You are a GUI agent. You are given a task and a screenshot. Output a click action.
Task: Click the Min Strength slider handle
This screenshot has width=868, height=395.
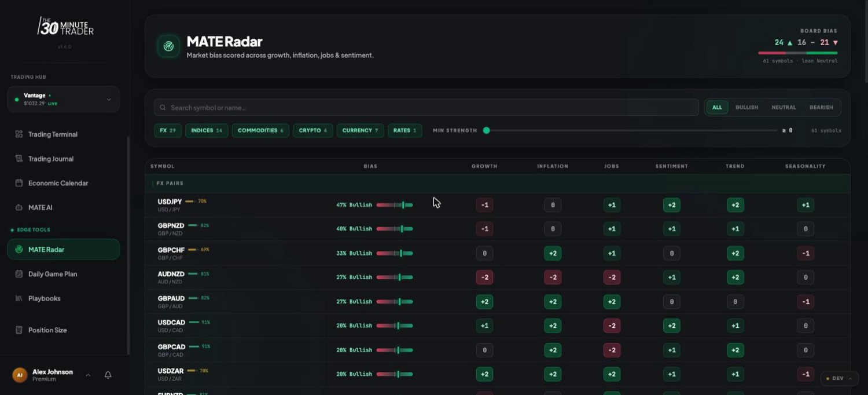pyautogui.click(x=487, y=130)
